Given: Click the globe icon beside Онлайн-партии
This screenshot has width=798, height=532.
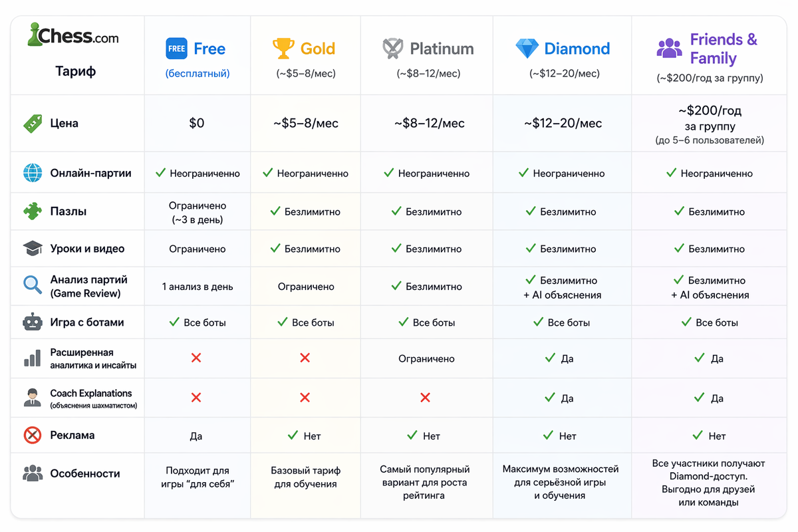Looking at the screenshot, I should pyautogui.click(x=33, y=173).
